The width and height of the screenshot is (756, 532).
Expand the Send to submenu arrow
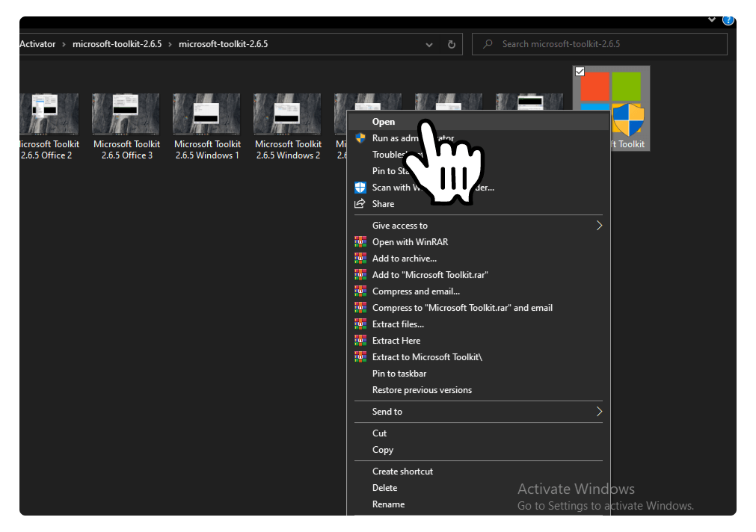click(599, 412)
